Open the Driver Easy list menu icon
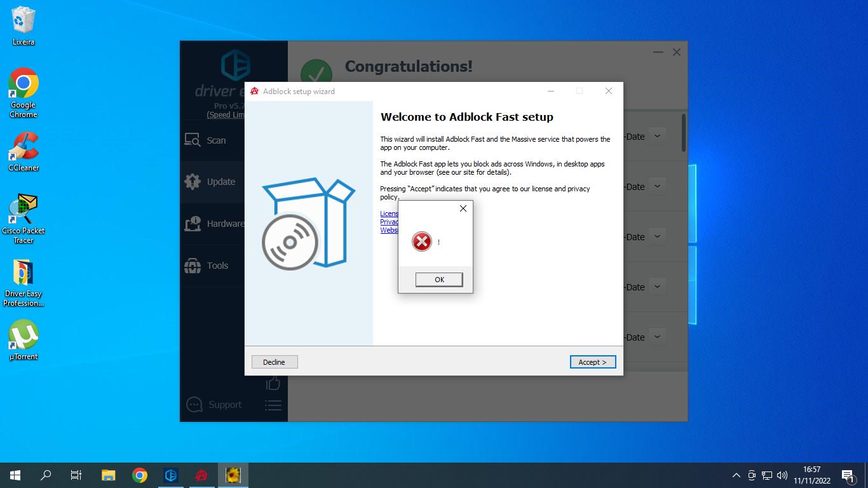This screenshot has height=488, width=868. coord(273,405)
